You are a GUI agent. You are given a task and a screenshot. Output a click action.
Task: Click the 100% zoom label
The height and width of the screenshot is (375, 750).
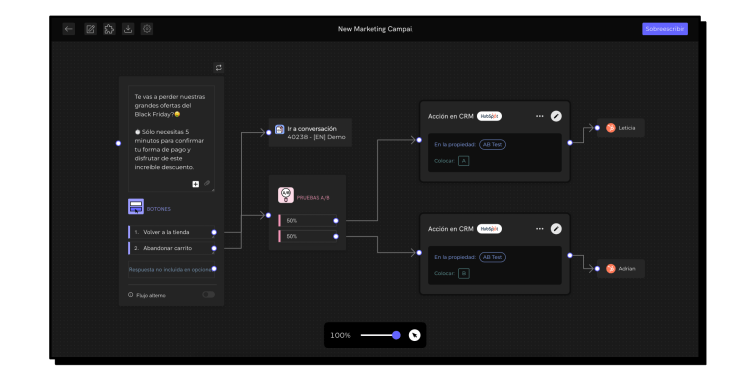point(340,335)
